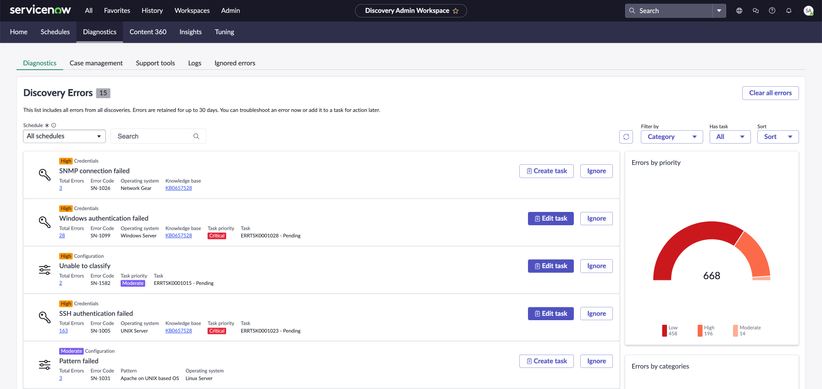Expand the global search options dropdown arrow

(x=719, y=10)
